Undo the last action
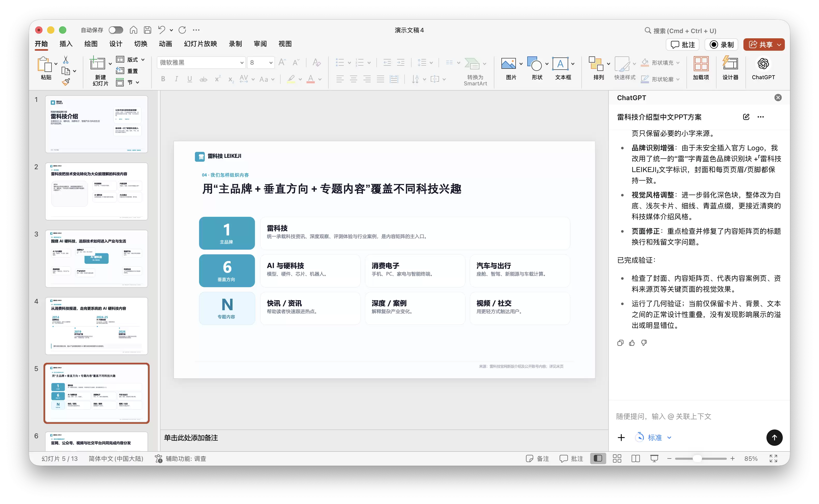Screen dimensions: 819x504 pos(162,30)
